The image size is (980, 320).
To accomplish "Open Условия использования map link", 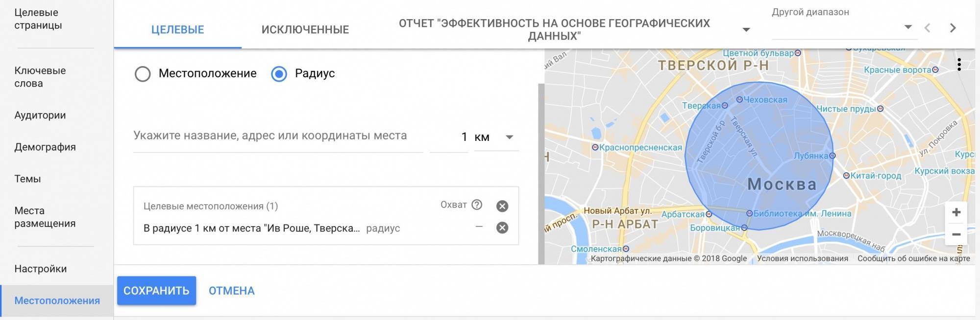I will (802, 258).
